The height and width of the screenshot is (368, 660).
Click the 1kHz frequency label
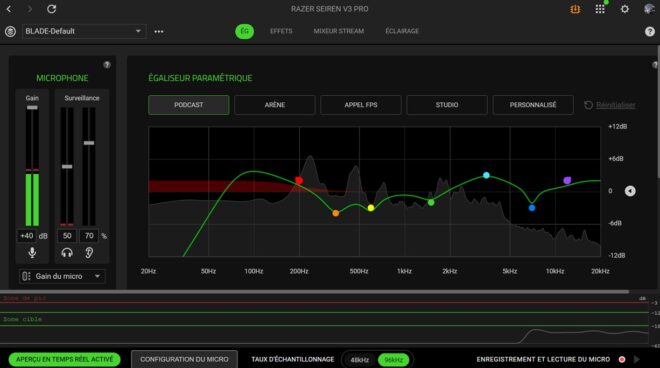pyautogui.click(x=404, y=271)
